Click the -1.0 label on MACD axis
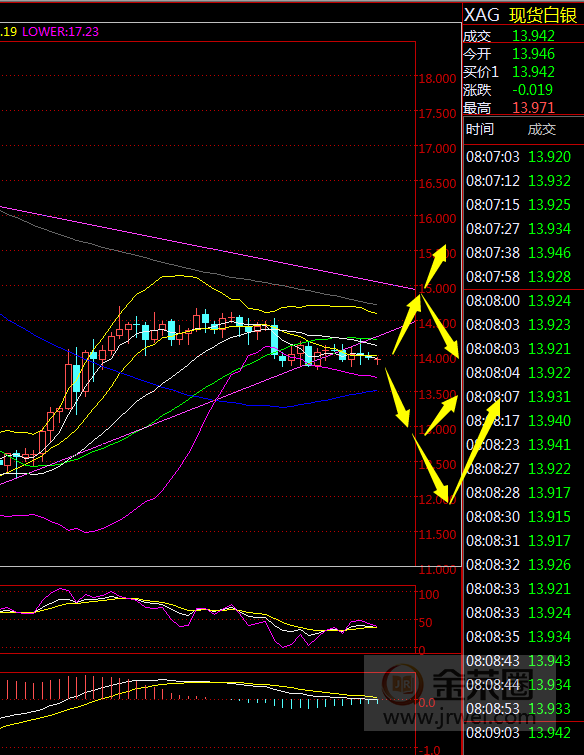Screen dimensions: 584x755 [429, 749]
